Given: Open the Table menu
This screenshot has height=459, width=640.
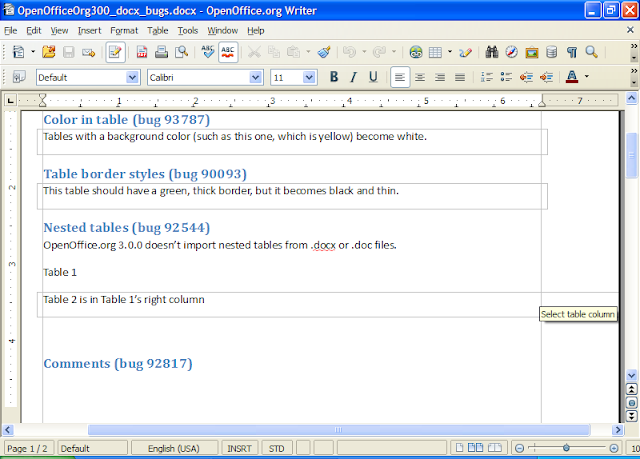Looking at the screenshot, I should click(158, 30).
